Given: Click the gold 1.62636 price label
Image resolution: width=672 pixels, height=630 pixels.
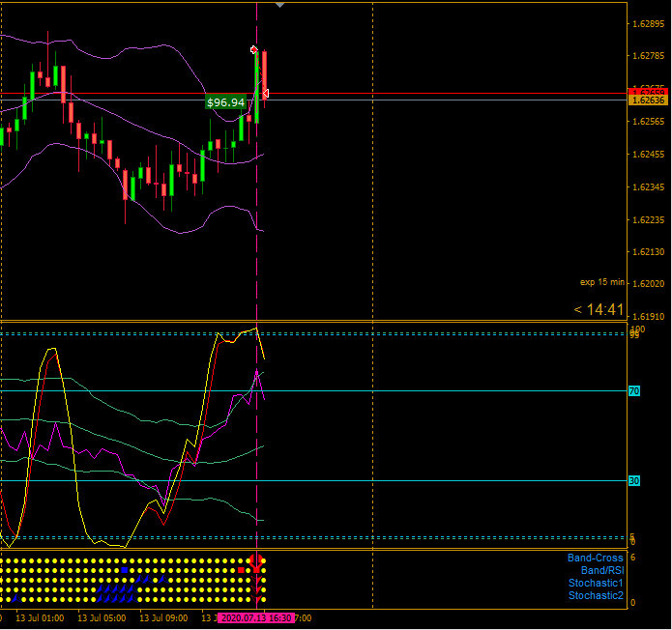Looking at the screenshot, I should coord(648,100).
